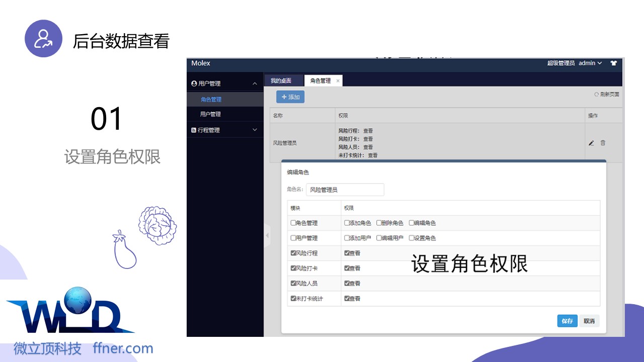
Task: Check the 添加用户 permission checkbox
Action: pyautogui.click(x=347, y=238)
